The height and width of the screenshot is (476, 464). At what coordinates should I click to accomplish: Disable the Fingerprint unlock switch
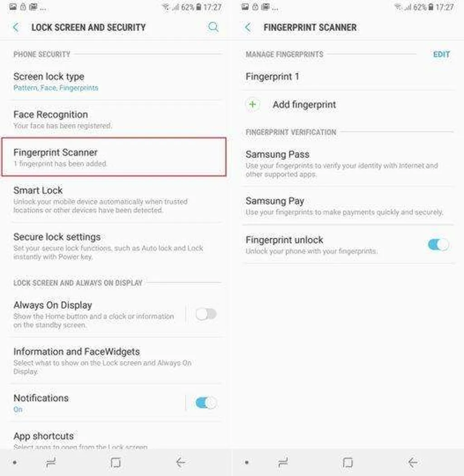[438, 245]
